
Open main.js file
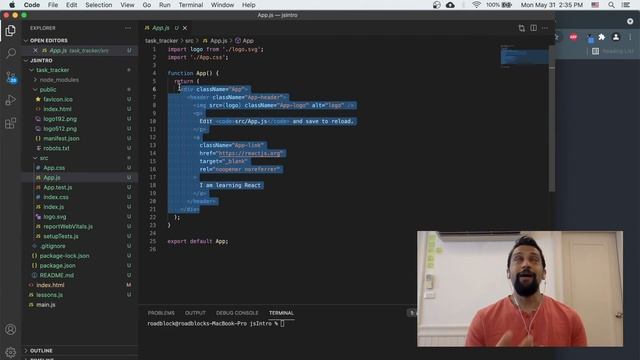(45, 304)
